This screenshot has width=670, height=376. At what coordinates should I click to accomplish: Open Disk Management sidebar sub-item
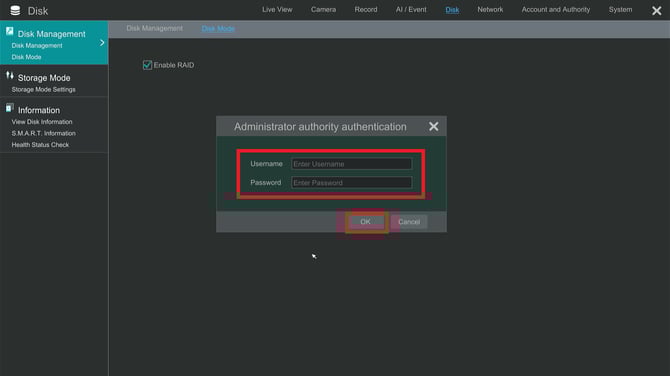pyautogui.click(x=37, y=46)
